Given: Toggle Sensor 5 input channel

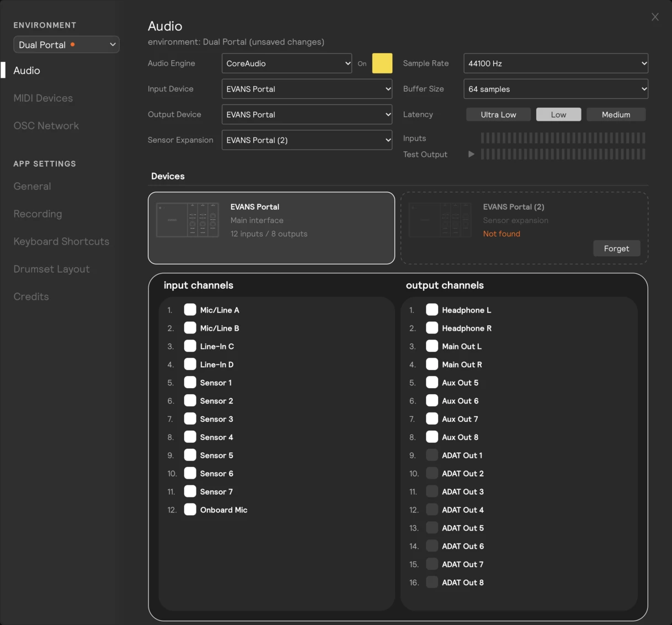Looking at the screenshot, I should pos(190,455).
